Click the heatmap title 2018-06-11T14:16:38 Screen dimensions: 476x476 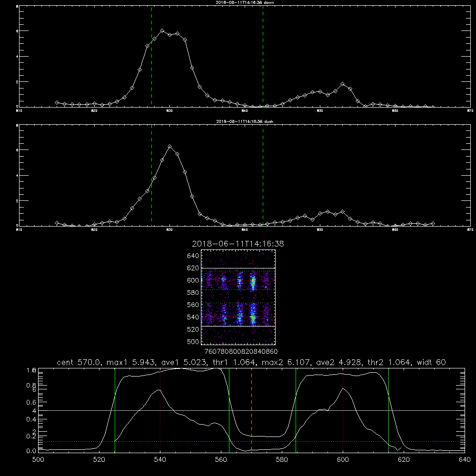[238, 244]
